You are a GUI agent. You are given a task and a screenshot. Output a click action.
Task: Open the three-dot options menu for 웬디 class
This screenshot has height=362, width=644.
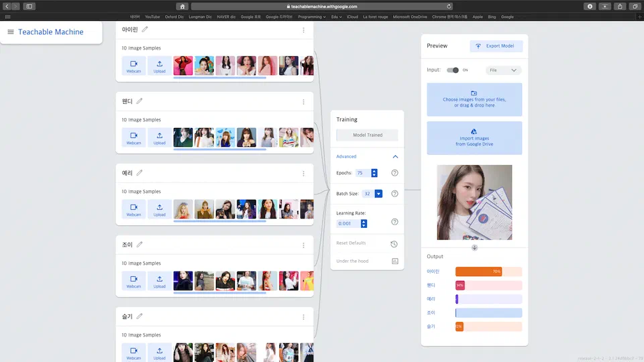(x=303, y=102)
